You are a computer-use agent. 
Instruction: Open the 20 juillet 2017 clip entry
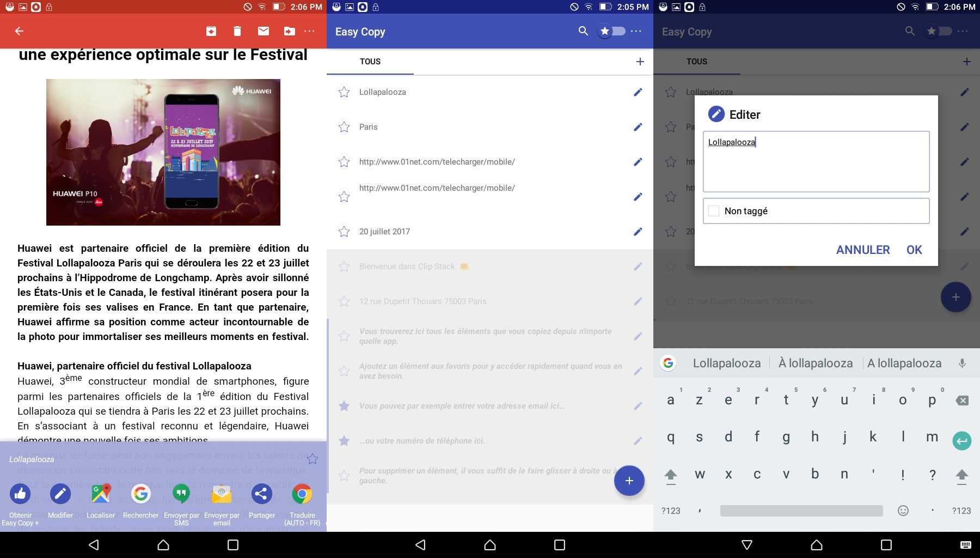384,232
